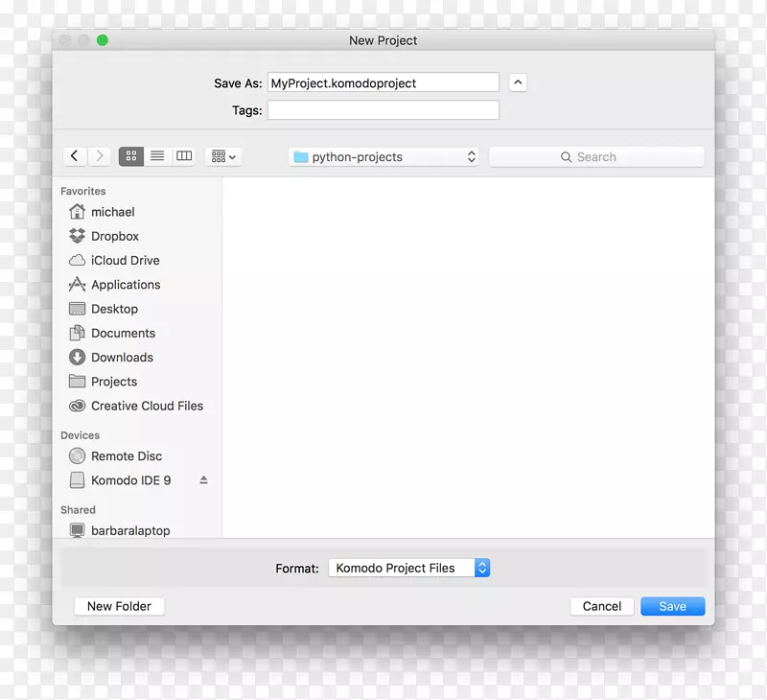This screenshot has height=700, width=767.
Task: Select iCloud Drive in sidebar
Action: coord(137,260)
